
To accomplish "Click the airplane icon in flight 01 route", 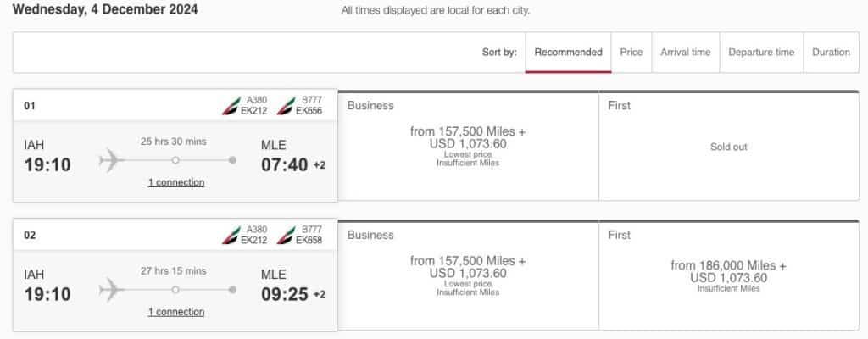I will pyautogui.click(x=112, y=161).
